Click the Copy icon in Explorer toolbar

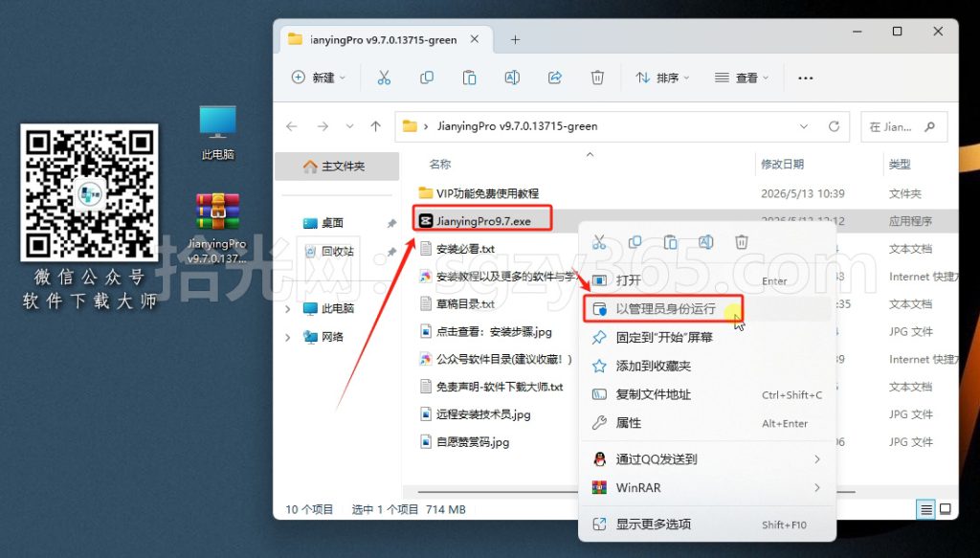point(427,78)
